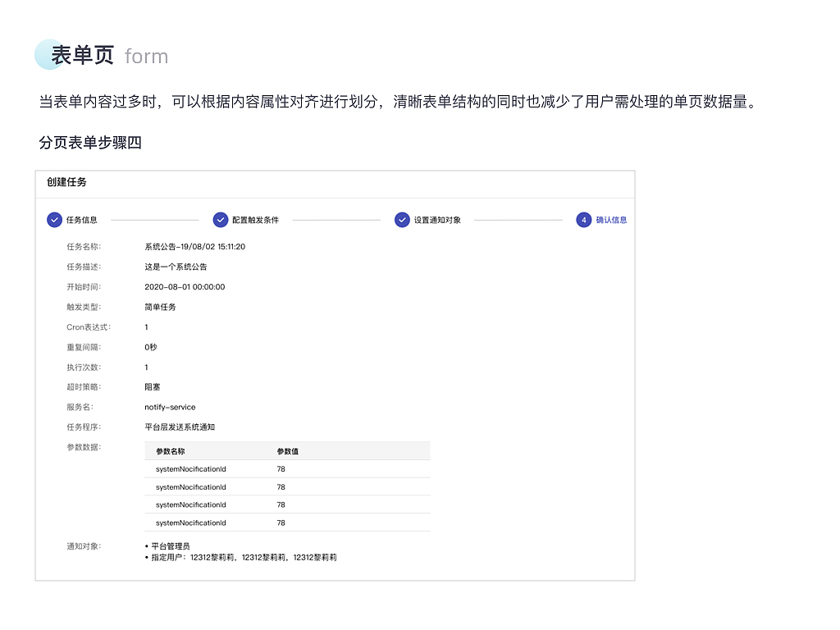The width and height of the screenshot is (840, 630).
Task: Click the checkmark icon for 设置通知对象 step
Action: (x=402, y=220)
